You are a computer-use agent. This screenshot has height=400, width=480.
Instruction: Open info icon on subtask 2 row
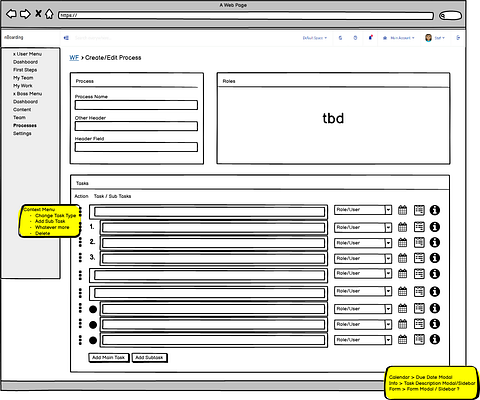434,242
